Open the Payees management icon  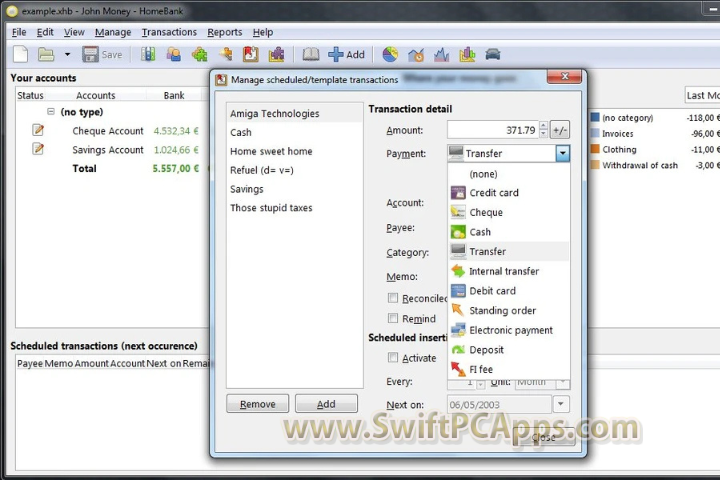(174, 54)
